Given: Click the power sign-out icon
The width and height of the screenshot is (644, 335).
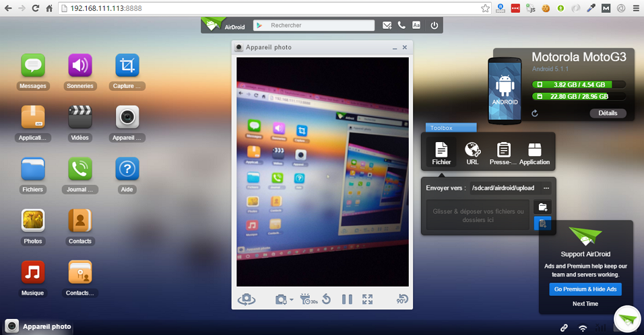Looking at the screenshot, I should 434,26.
